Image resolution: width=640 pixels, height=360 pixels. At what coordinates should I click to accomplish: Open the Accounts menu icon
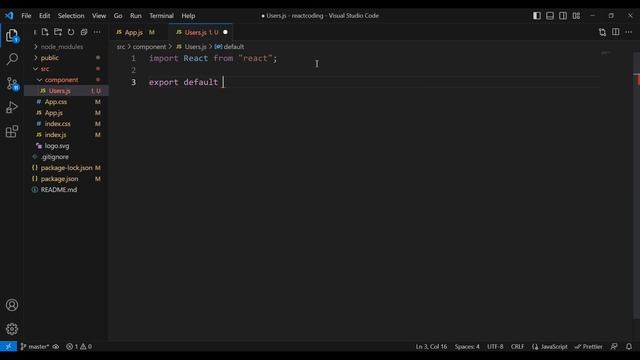(x=12, y=305)
